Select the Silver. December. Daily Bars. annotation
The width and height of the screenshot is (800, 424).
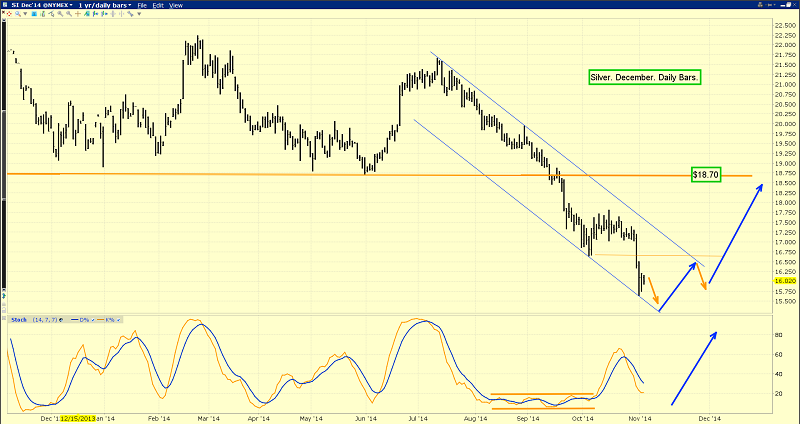[643, 76]
